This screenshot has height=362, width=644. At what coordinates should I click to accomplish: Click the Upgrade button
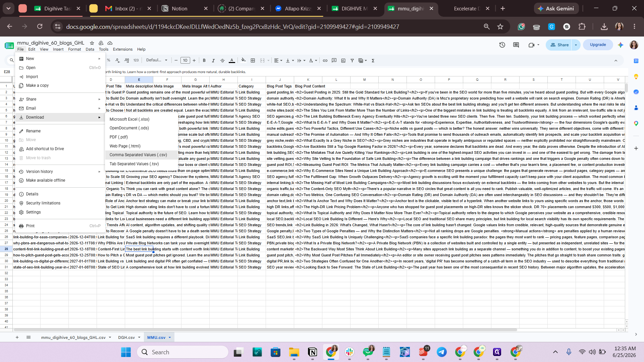pyautogui.click(x=598, y=45)
